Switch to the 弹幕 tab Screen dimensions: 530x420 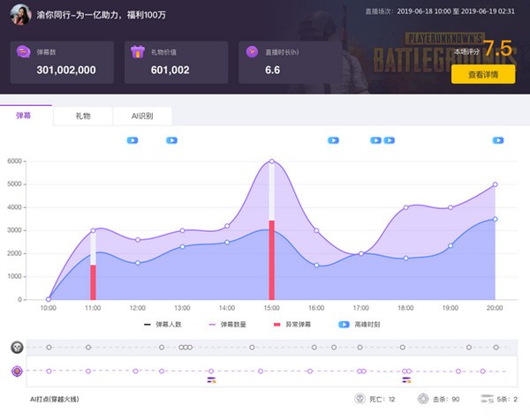click(26, 116)
